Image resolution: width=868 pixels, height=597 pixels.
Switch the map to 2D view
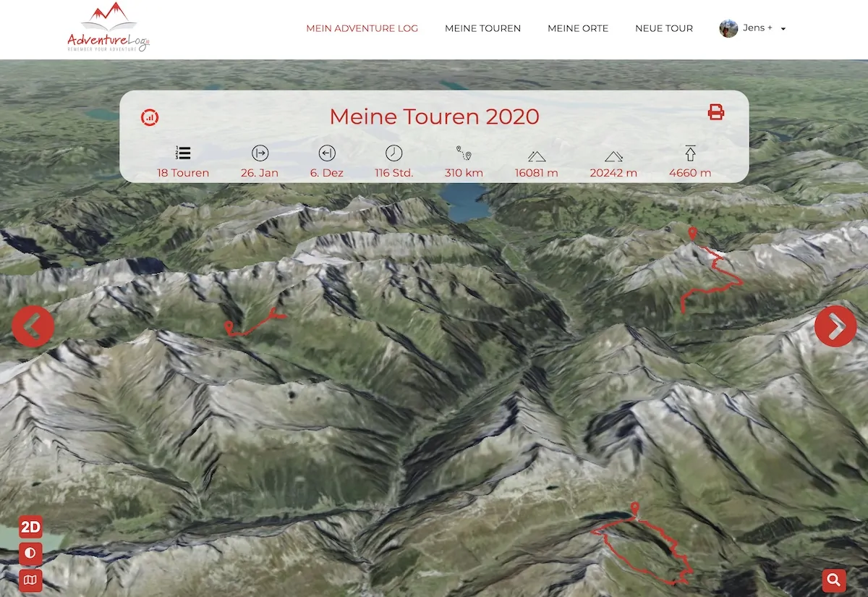(x=30, y=527)
